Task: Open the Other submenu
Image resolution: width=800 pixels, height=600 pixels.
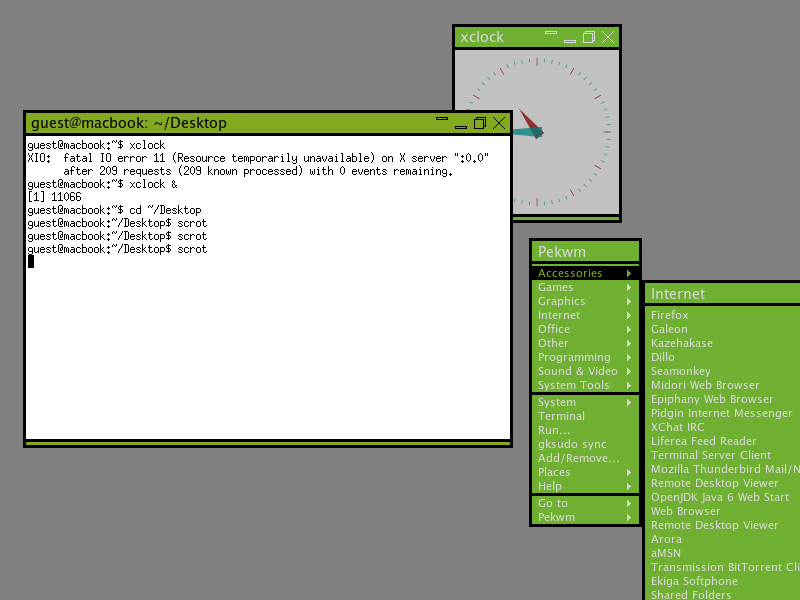Action: pos(585,343)
